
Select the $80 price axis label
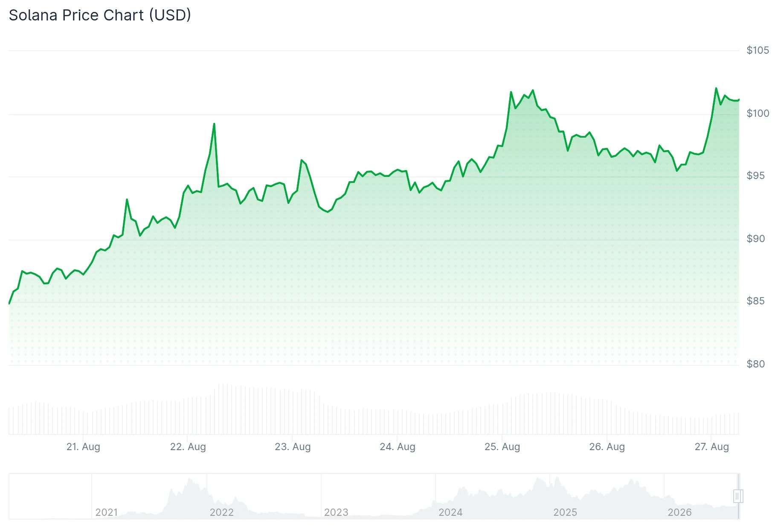pos(756,364)
